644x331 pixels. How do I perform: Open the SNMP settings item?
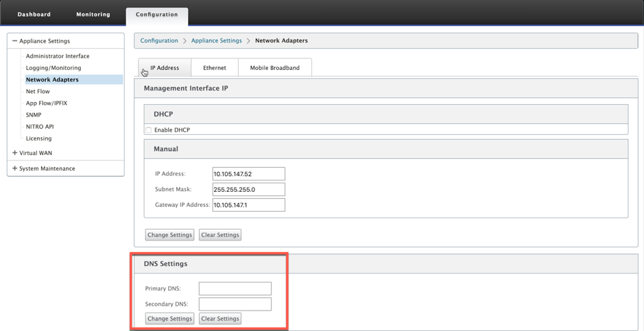(34, 115)
